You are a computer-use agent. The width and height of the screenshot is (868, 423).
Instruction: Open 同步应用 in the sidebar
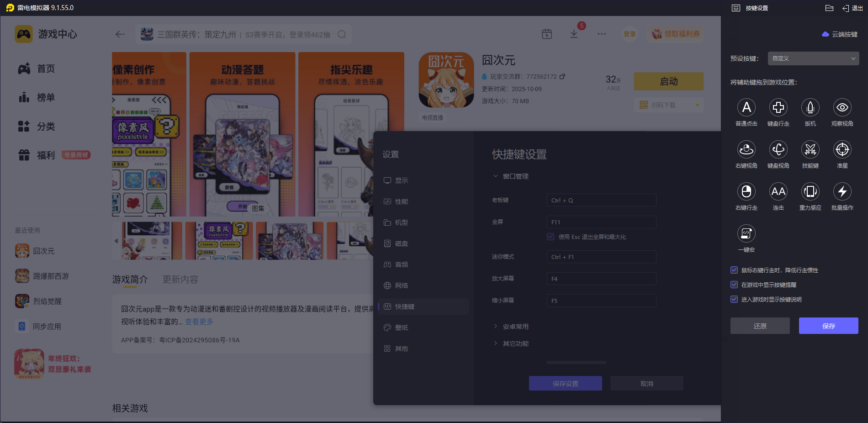38,326
